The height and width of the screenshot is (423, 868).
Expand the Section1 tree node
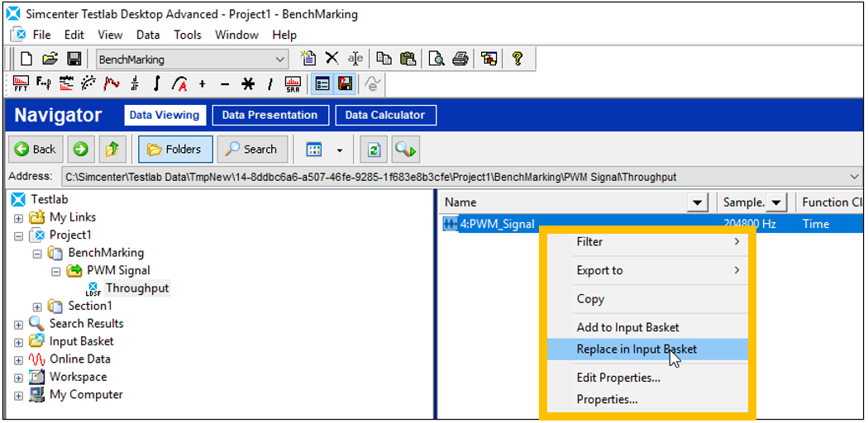(x=37, y=307)
